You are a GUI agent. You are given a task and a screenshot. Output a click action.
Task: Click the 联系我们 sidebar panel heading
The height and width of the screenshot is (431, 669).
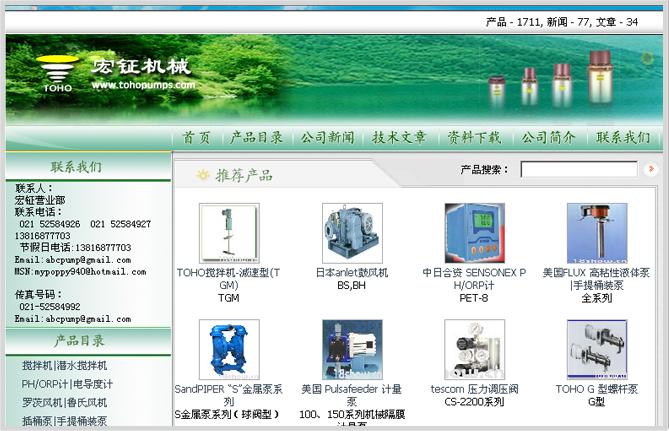point(76,167)
